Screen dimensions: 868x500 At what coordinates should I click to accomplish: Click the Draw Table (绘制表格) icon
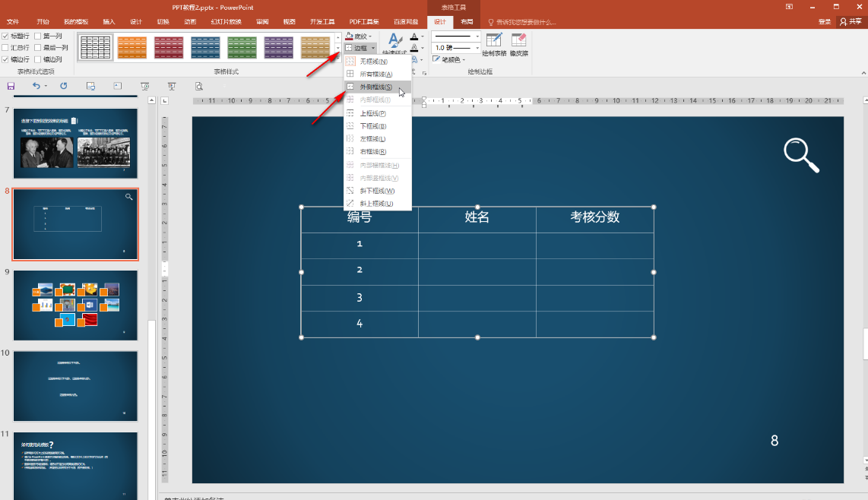494,43
